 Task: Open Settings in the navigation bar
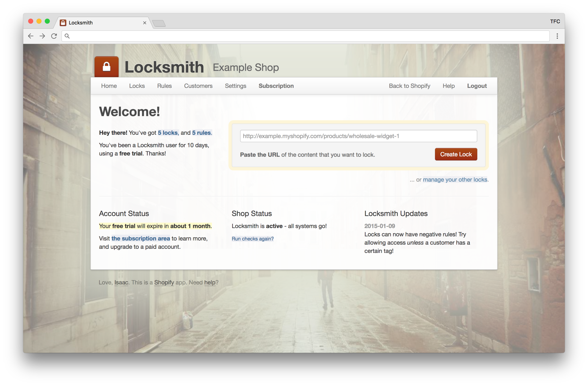[235, 86]
